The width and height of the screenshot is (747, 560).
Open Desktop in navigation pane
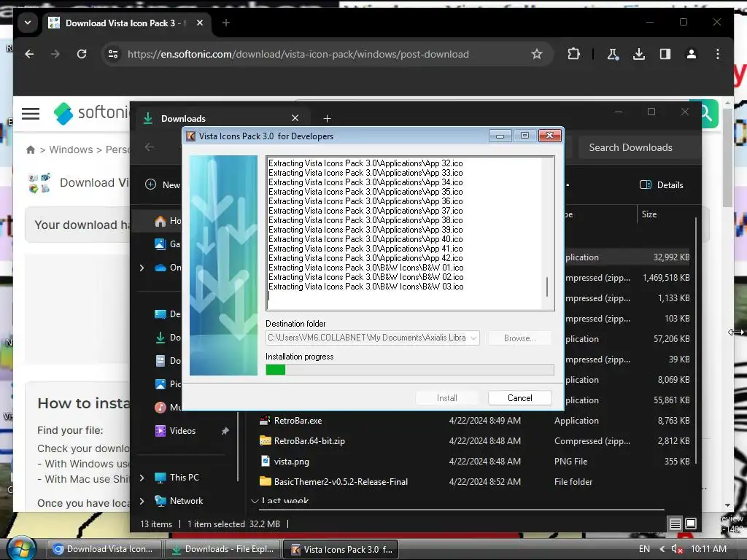168,314
